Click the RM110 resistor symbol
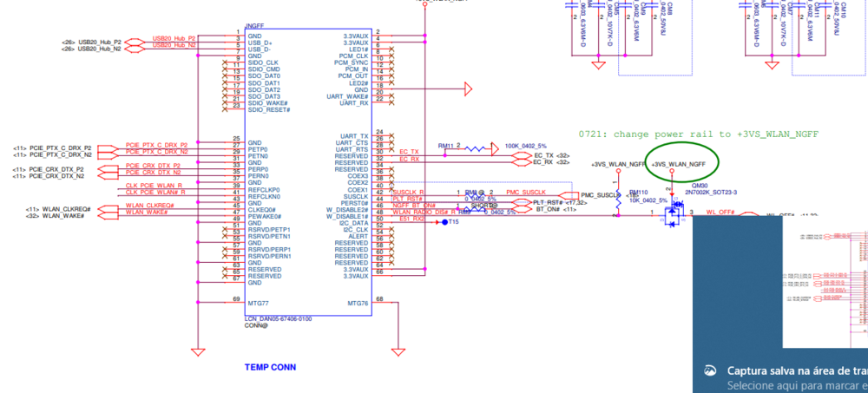Image resolution: width=868 pixels, height=393 pixels. 618,195
